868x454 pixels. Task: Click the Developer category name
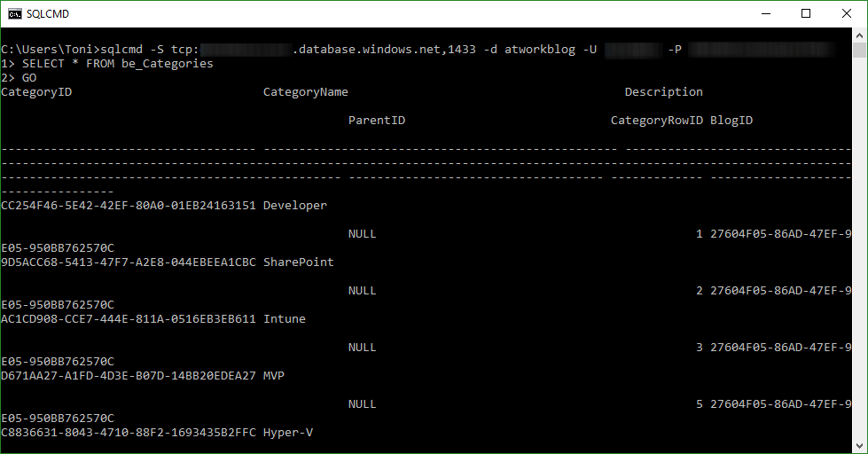(x=295, y=206)
